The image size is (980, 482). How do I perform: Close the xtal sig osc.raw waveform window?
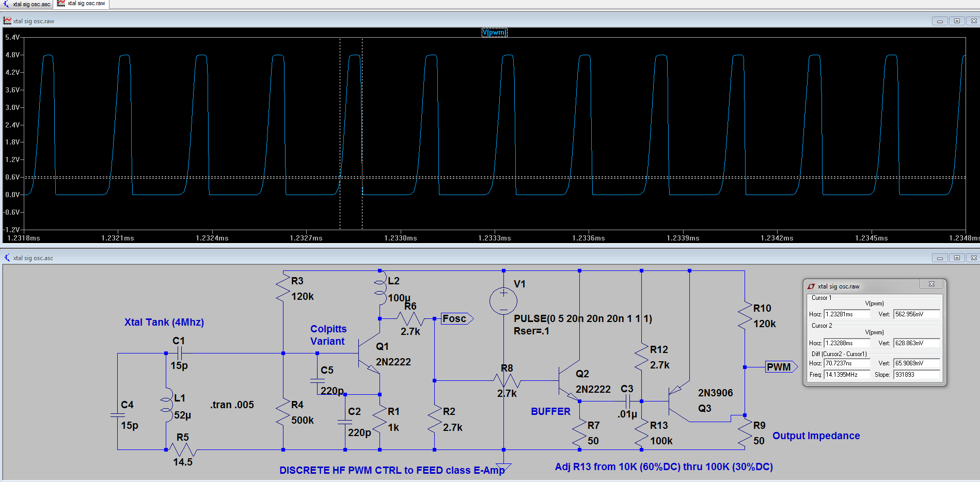coord(973,21)
